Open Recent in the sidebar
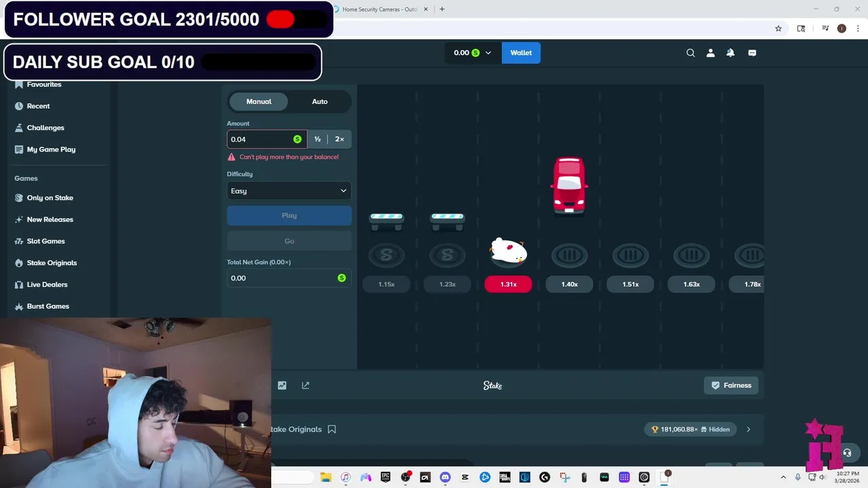 tap(38, 106)
